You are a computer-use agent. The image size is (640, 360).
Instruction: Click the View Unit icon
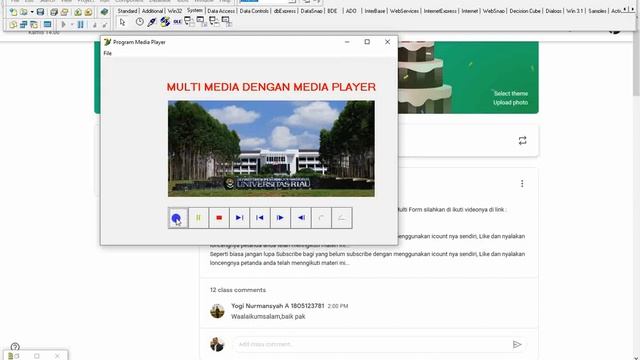(13, 24)
